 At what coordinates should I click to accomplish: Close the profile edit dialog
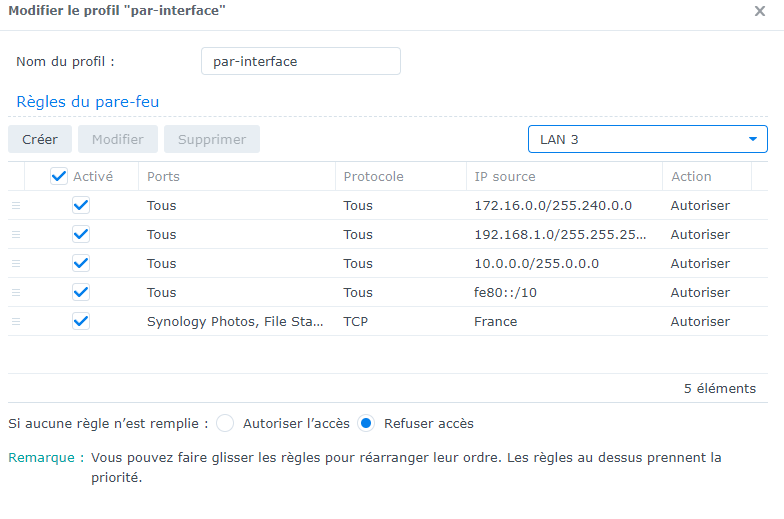759,11
